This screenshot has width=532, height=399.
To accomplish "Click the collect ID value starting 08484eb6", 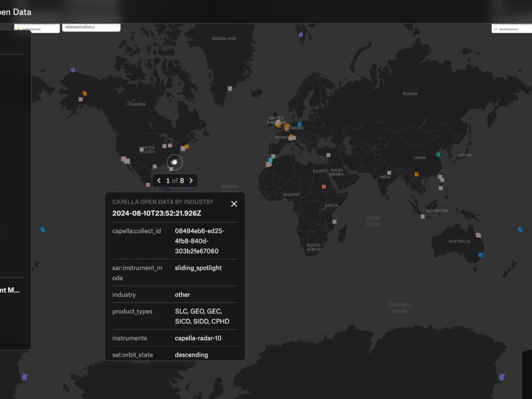I will click(199, 241).
